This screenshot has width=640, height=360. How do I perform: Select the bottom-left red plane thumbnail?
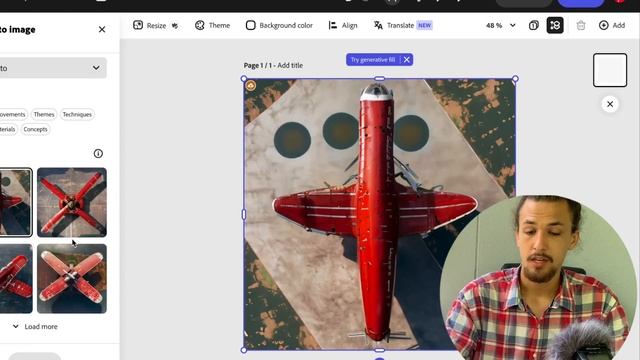(x=16, y=278)
